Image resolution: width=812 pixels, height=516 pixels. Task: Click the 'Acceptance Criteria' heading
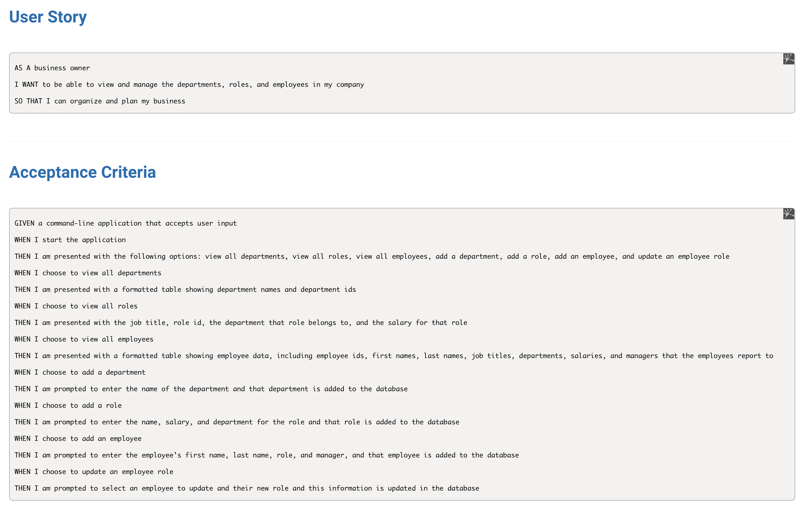(x=82, y=172)
